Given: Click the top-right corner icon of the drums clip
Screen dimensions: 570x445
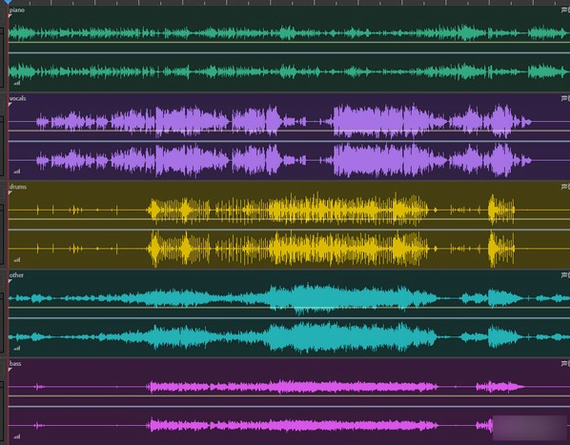Looking at the screenshot, I should (x=565, y=187).
